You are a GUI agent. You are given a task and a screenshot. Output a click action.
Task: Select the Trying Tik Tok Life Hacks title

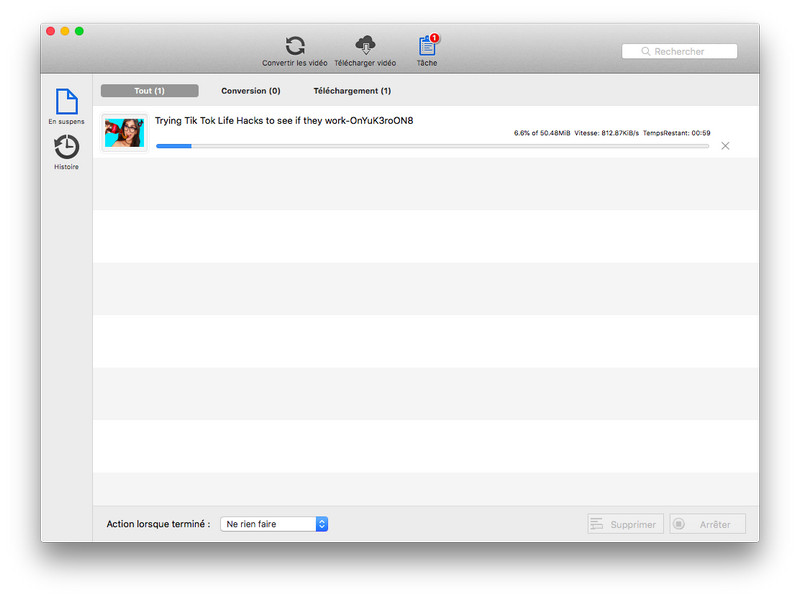tap(284, 121)
